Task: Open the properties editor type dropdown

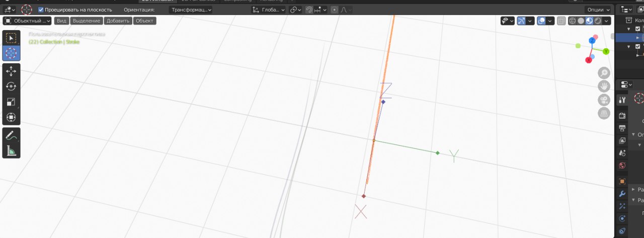Action: click(x=626, y=84)
